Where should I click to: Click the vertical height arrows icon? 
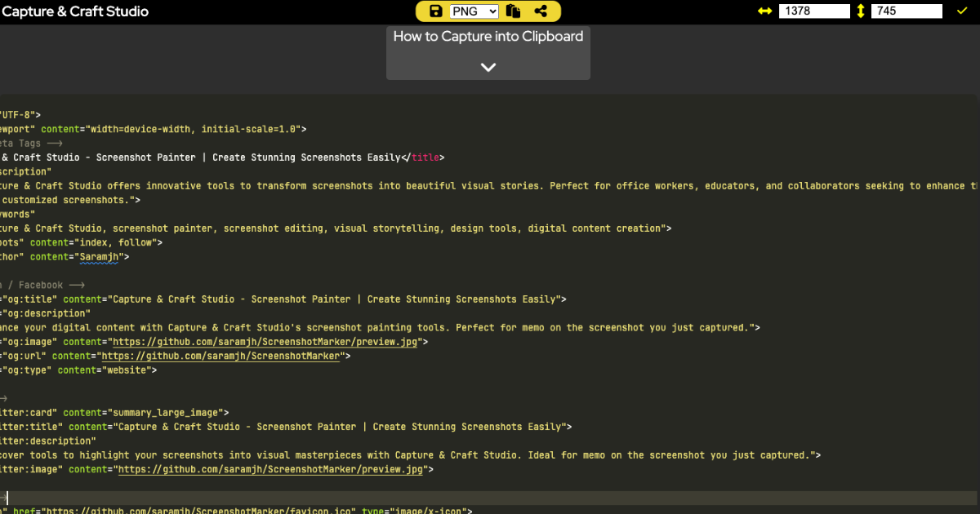[x=861, y=11]
